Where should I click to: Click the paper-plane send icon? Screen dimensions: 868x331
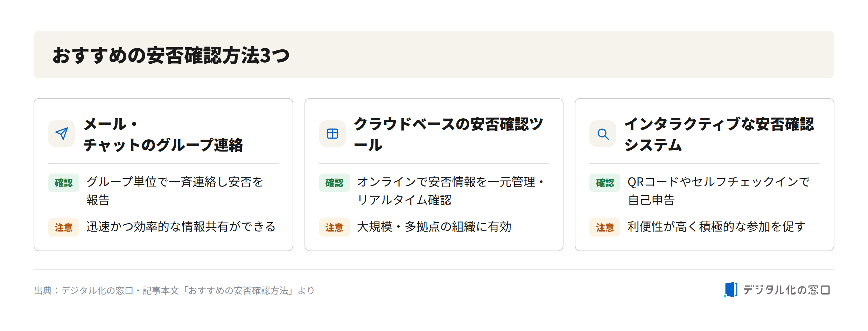pyautogui.click(x=62, y=134)
